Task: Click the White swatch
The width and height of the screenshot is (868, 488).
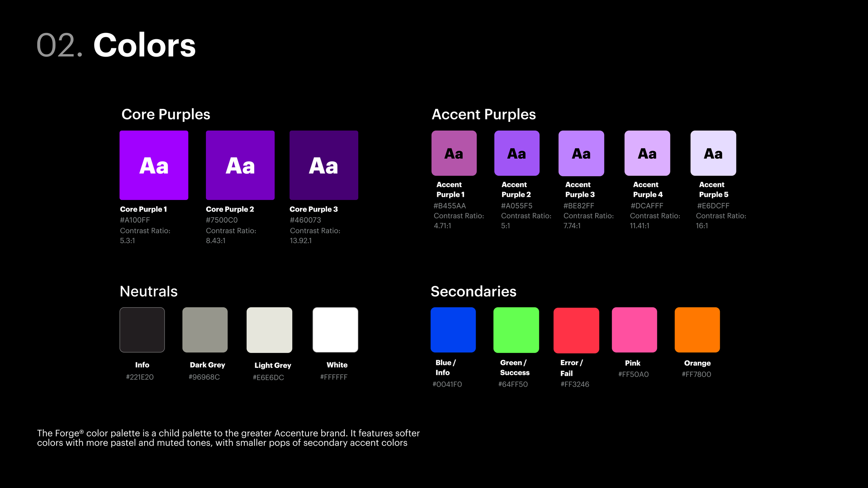Action: 335,330
